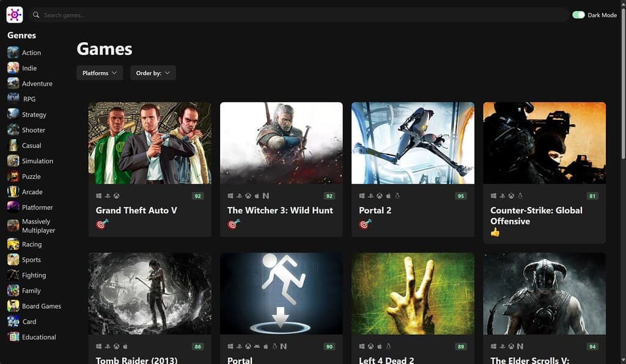
Task: Open the Platforms filter dropdown
Action: [x=99, y=72]
